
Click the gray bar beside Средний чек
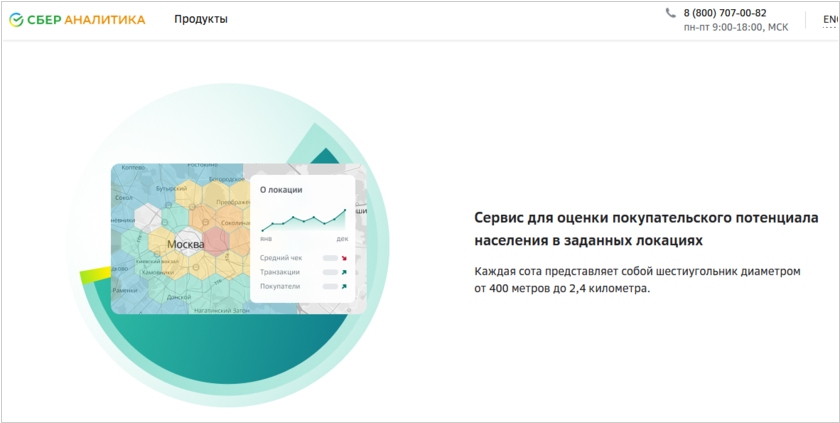[x=329, y=258]
